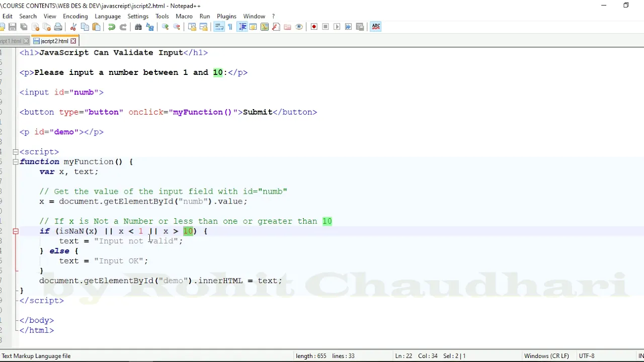Open the Search menu
This screenshot has width=644, height=362.
point(28,16)
